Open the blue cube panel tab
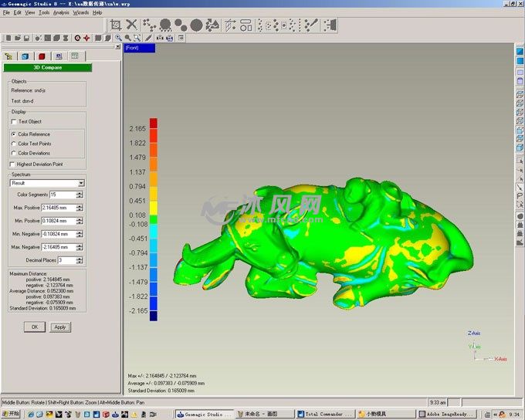This screenshot has height=420, width=525. [25, 56]
